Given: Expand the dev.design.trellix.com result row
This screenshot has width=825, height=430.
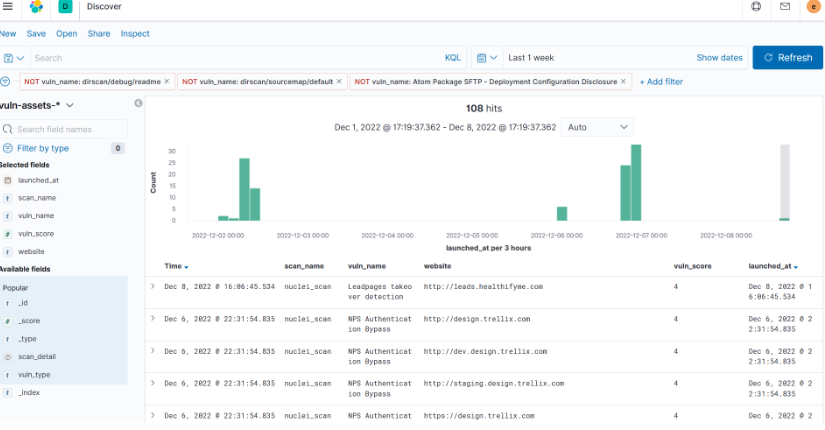Looking at the screenshot, I should point(153,351).
